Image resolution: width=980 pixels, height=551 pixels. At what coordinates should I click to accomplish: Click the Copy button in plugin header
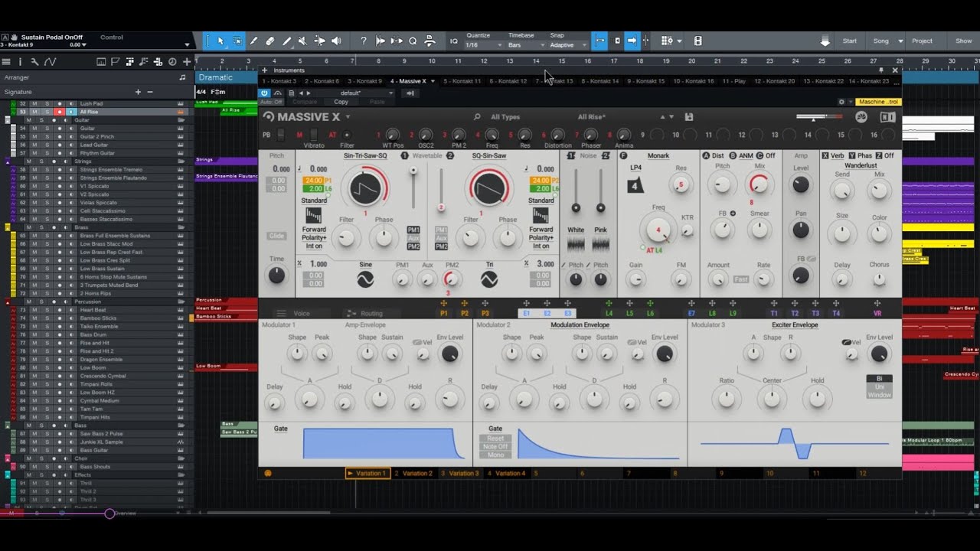click(341, 102)
